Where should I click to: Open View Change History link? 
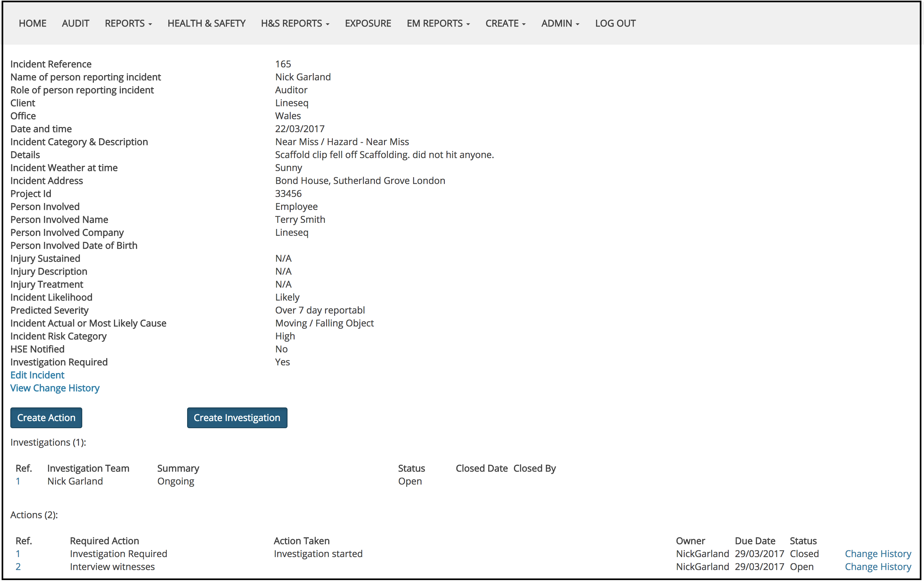(55, 388)
